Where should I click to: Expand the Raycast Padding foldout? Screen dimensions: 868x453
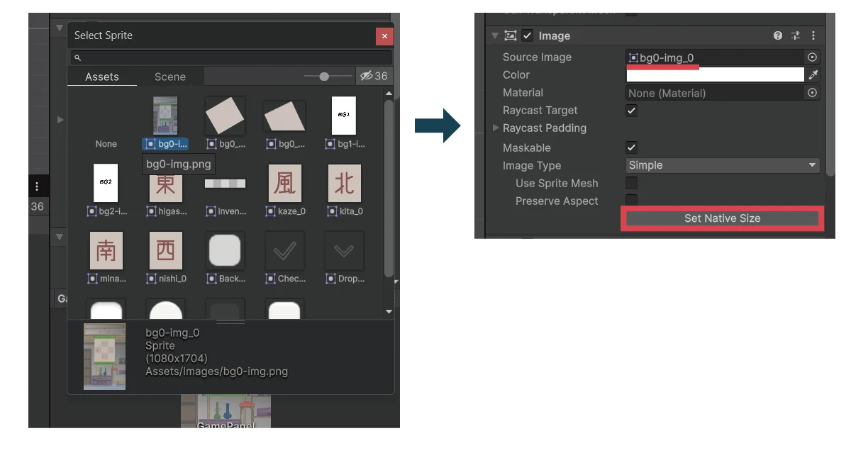496,128
